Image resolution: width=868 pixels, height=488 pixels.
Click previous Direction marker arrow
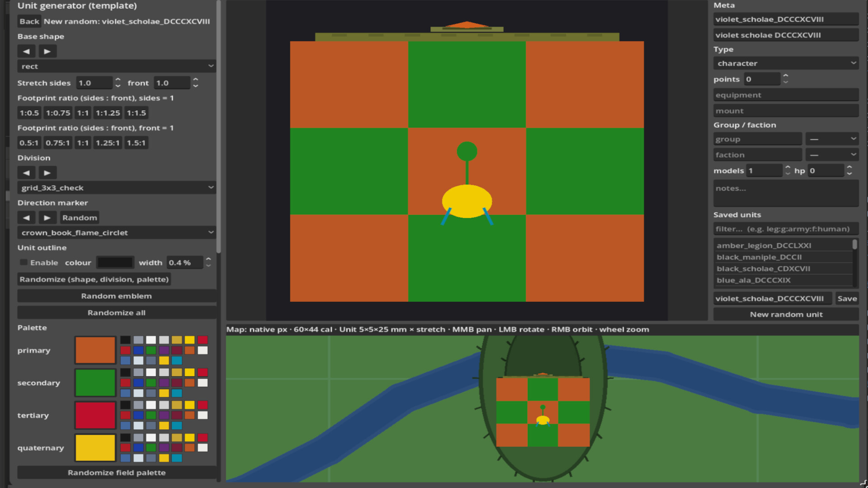26,217
